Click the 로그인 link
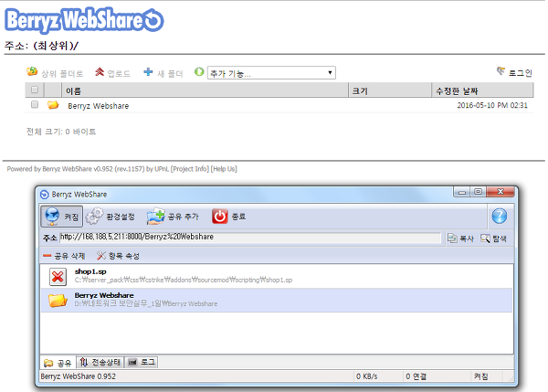 [520, 73]
